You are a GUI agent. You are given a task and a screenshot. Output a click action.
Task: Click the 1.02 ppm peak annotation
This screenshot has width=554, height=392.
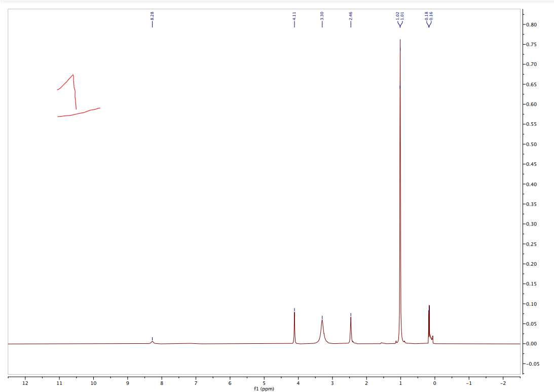point(398,17)
